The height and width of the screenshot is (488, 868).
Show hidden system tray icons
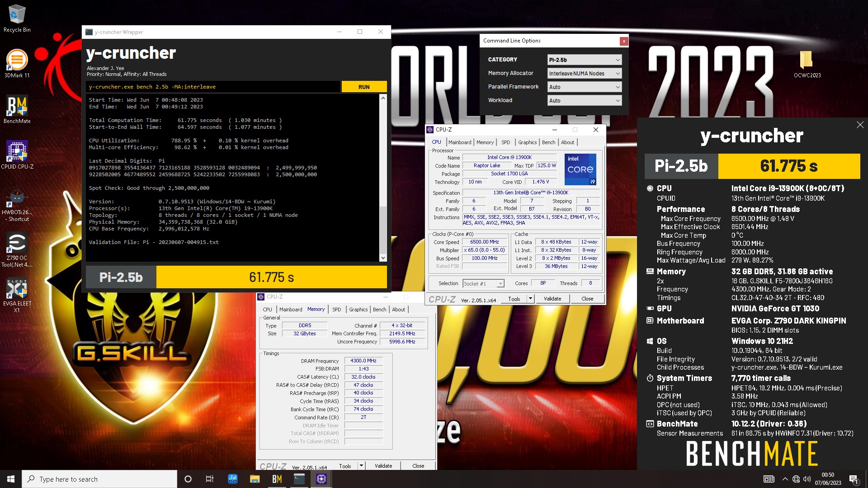785,479
